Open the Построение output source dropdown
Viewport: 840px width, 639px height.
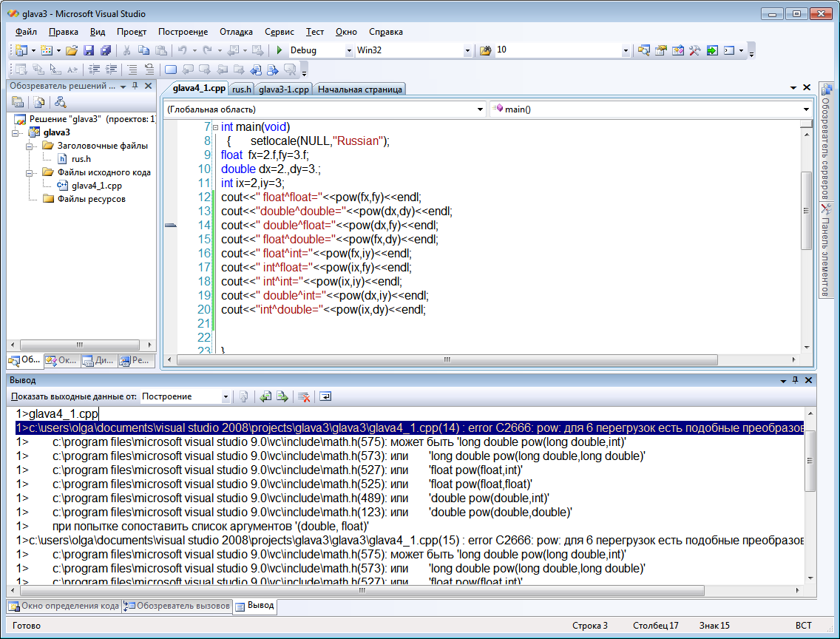226,397
